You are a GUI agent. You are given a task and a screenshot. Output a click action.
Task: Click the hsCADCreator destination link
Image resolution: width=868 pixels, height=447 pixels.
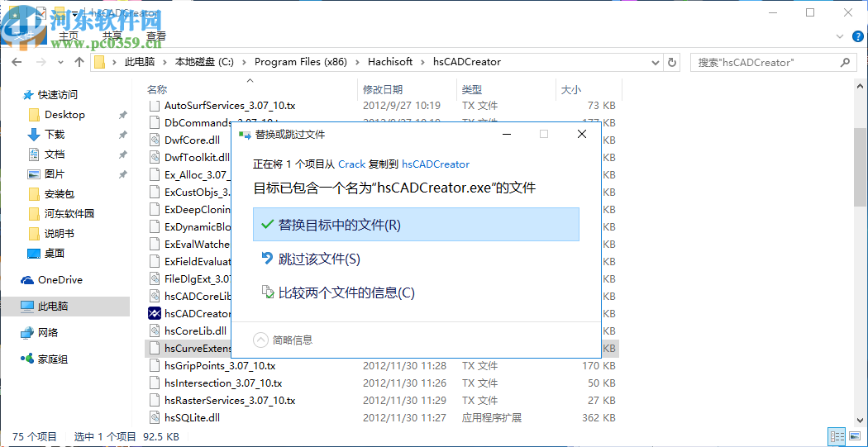click(x=435, y=164)
